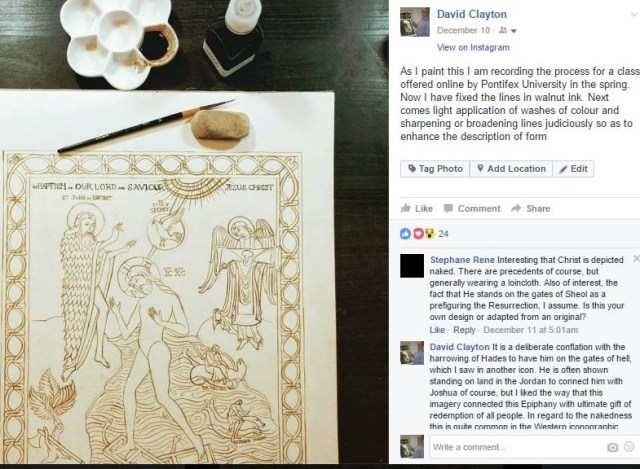
Task: Open audience selector dropdown next to date
Action: pyautogui.click(x=508, y=31)
